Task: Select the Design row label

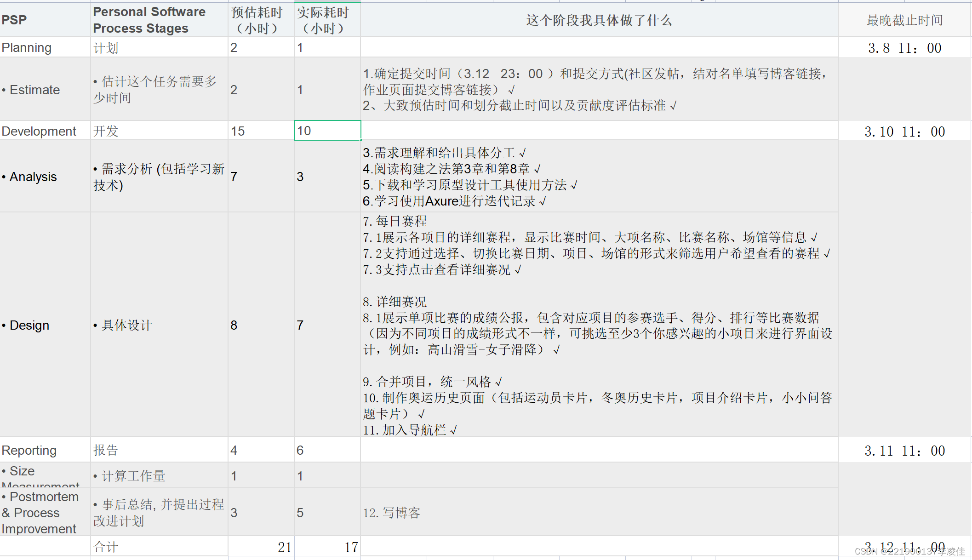Action: 45,325
